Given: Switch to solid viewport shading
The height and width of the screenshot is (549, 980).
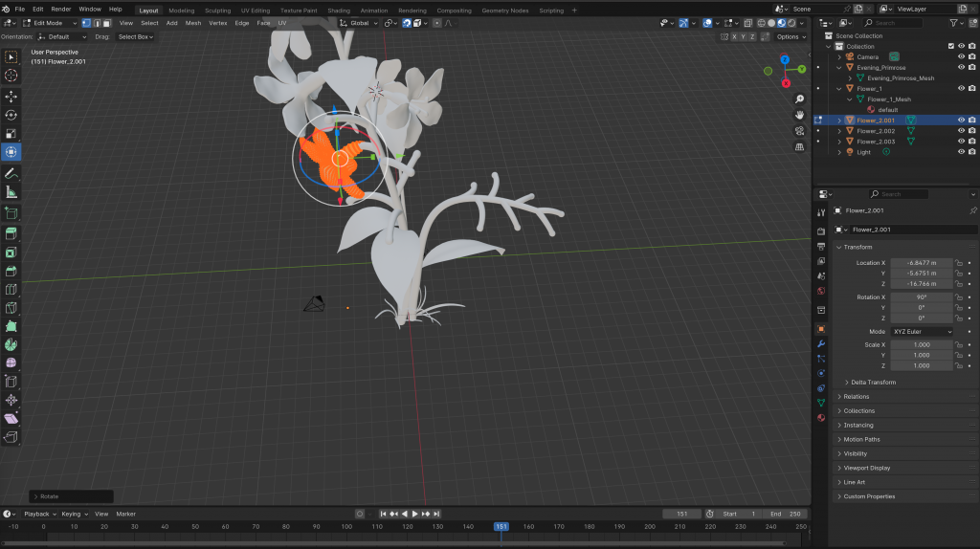Looking at the screenshot, I should (x=771, y=23).
